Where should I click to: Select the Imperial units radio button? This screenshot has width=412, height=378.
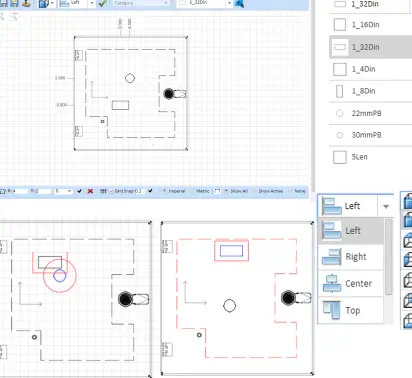click(165, 191)
